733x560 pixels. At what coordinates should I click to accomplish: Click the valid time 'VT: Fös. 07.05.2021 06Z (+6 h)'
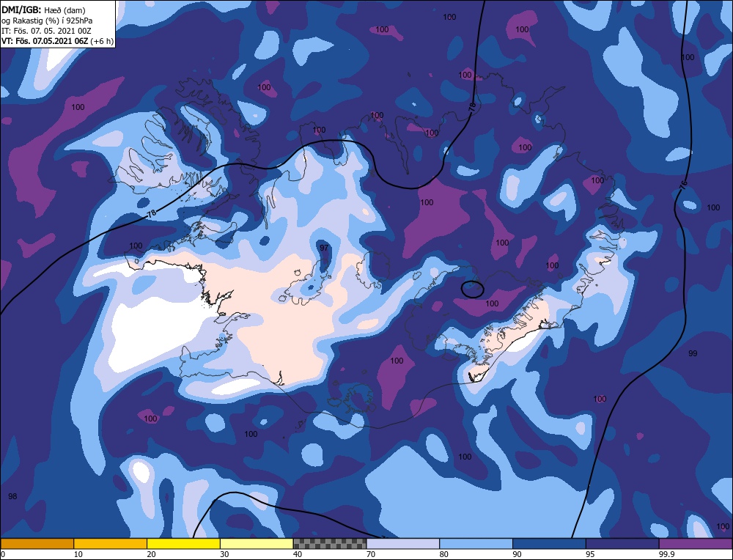(x=57, y=40)
